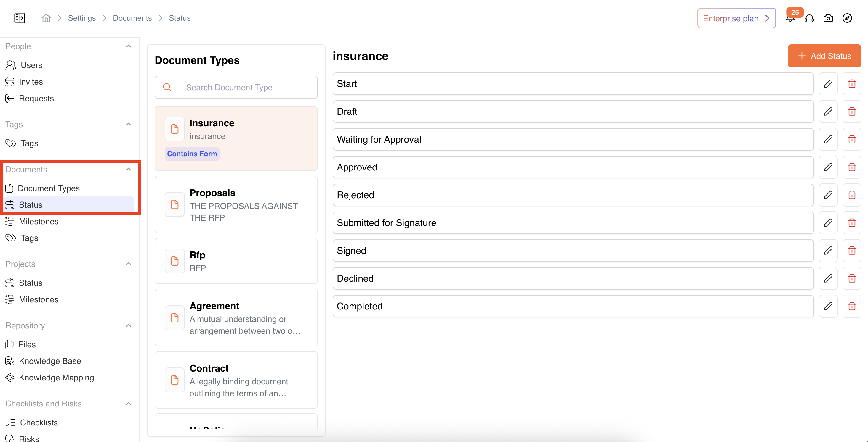Viewport: 868px width, 442px height.
Task: Edit the Completed status entry
Action: tap(828, 306)
